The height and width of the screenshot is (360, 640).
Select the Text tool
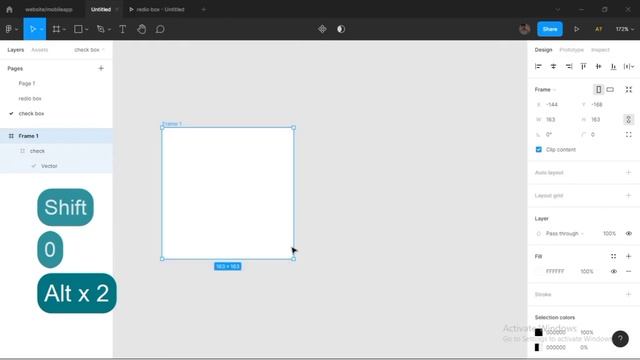tap(122, 29)
